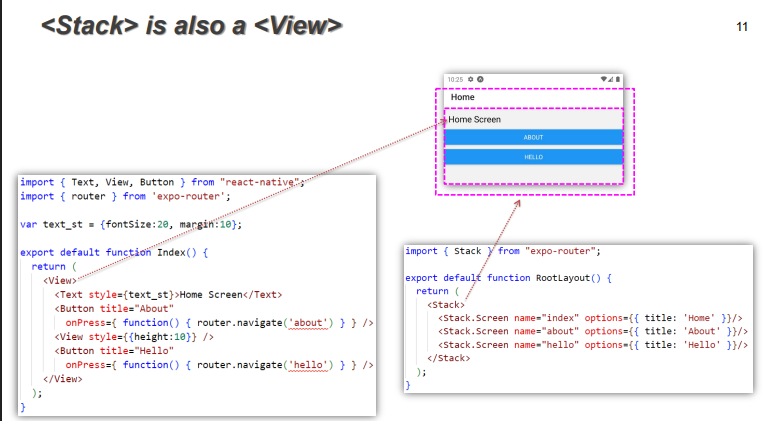Tap the blue ABOUT button in phone
Viewport: 764px width, 421px height.
(x=534, y=137)
